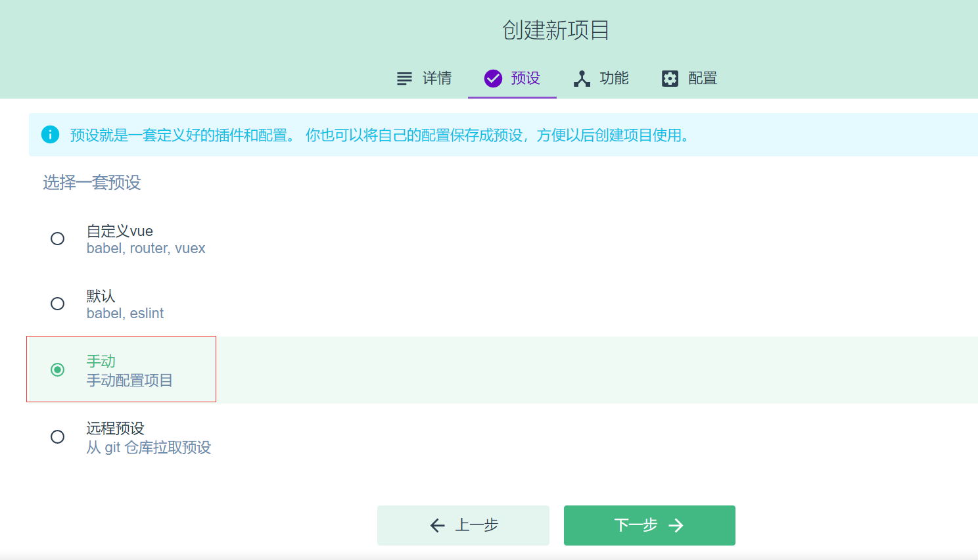
Task: Click the gear icon beside 配置
Action: [x=669, y=78]
